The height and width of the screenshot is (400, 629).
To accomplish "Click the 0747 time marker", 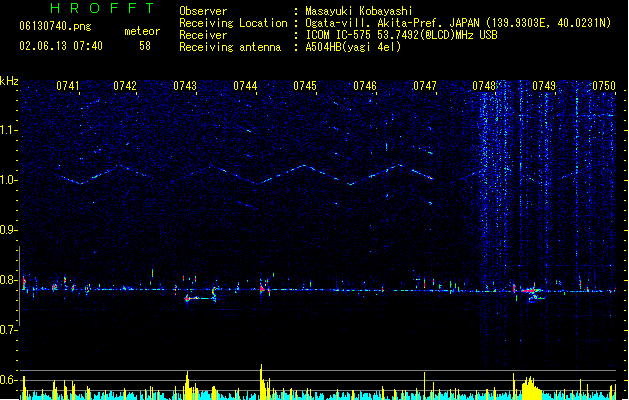I will click(x=425, y=86).
